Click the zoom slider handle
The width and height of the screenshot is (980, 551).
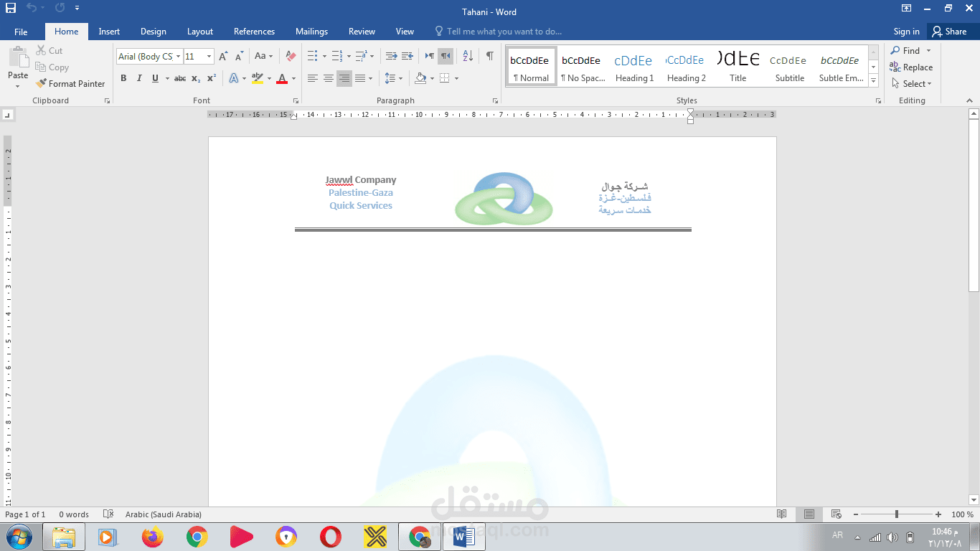897,514
